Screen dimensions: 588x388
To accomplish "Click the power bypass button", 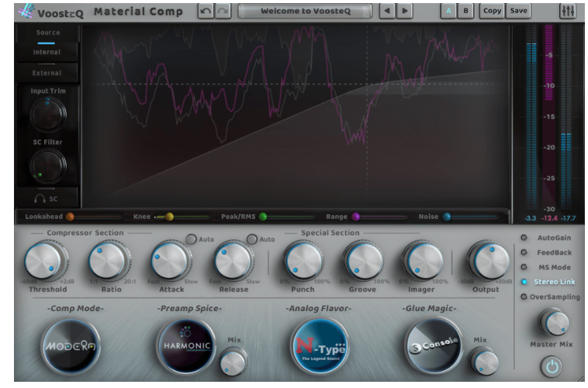I will 552,366.
